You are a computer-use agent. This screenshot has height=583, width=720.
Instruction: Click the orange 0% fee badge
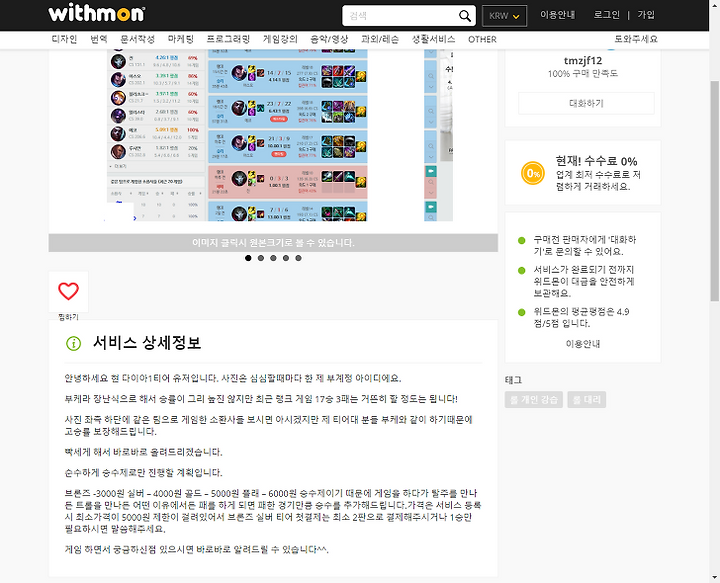click(533, 173)
